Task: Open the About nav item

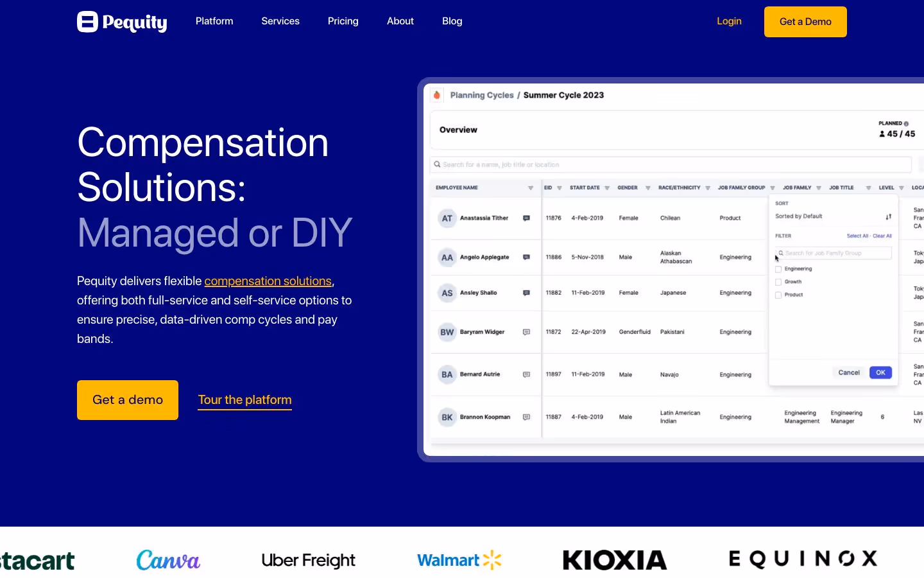Action: [400, 21]
